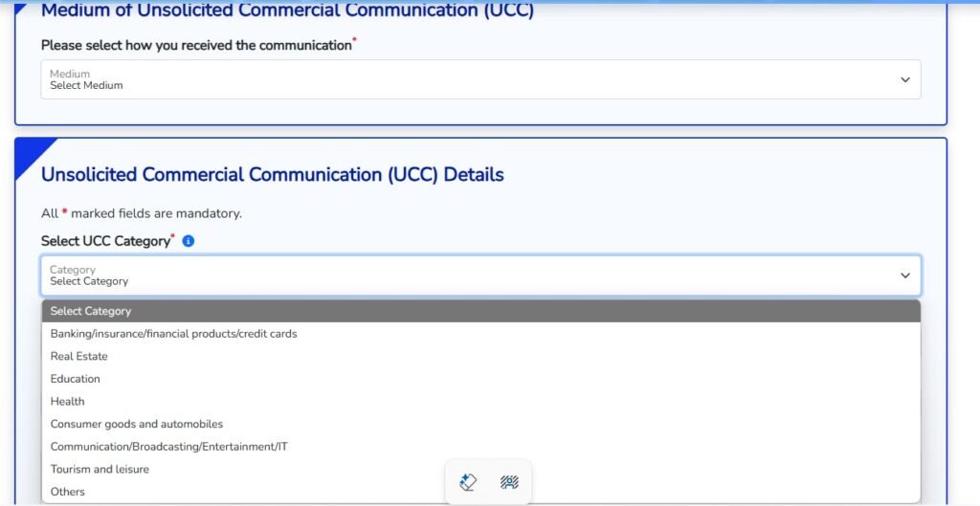This screenshot has height=506, width=980.
Task: Open the Medium dropdown
Action: (479, 79)
